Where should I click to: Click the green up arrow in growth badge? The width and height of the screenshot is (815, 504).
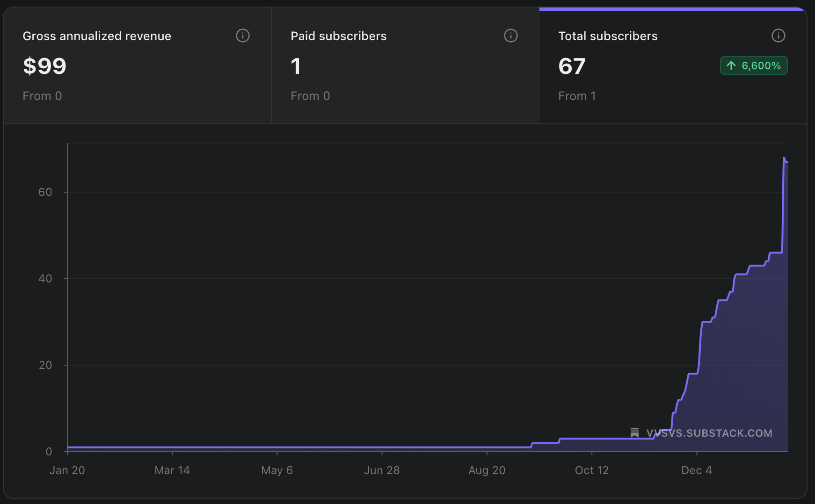[731, 65]
